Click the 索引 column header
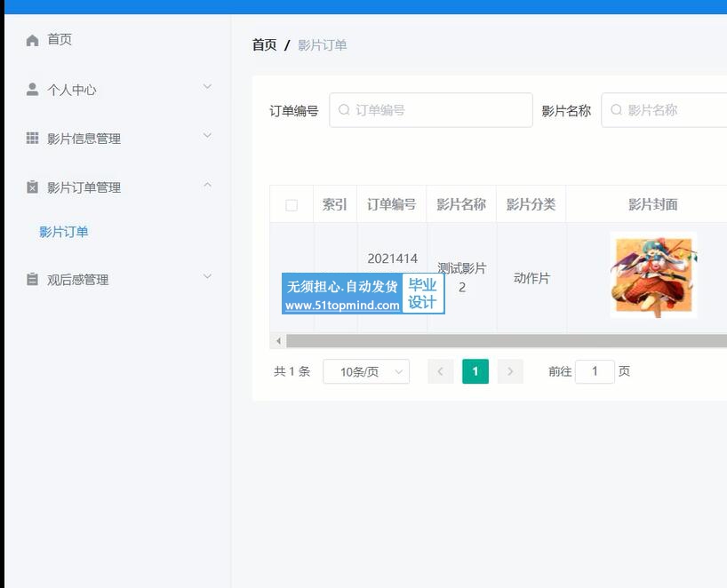Image resolution: width=727 pixels, height=588 pixels. [x=335, y=204]
